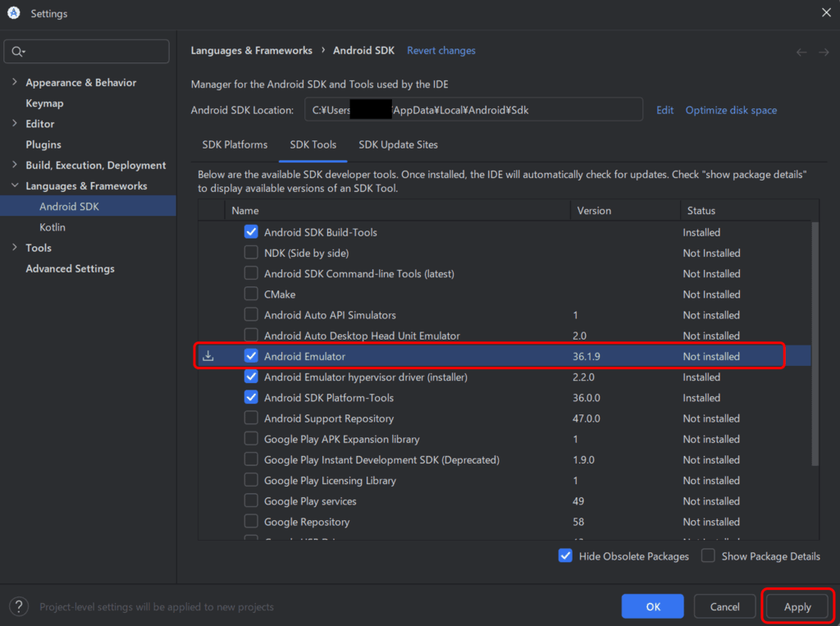Click the Android SDK Location field

pyautogui.click(x=473, y=110)
